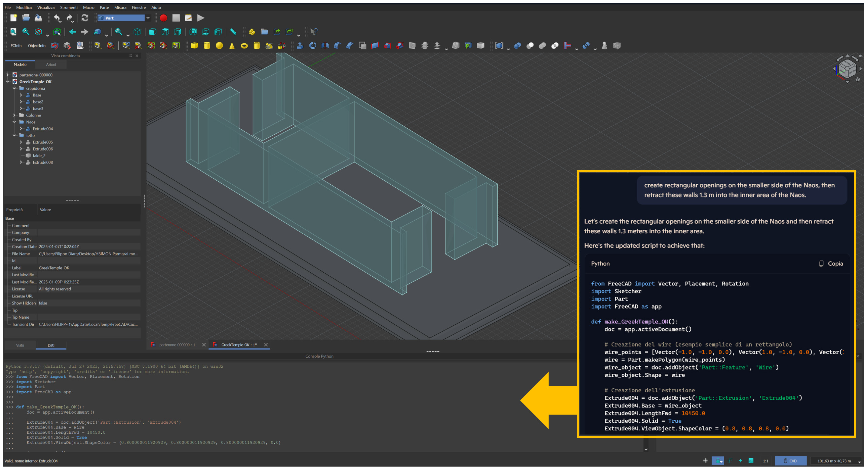
Task: Create a cone primitive
Action: (232, 46)
